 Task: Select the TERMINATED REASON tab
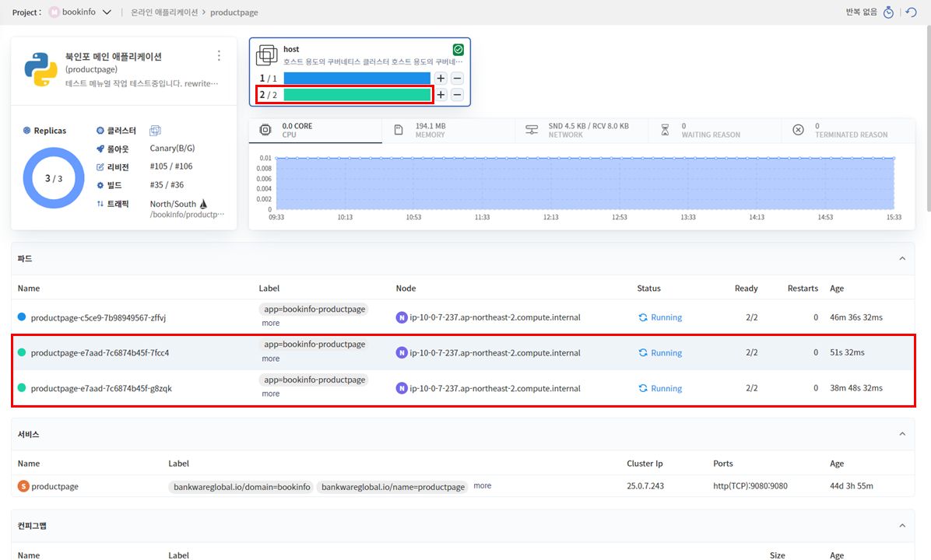coord(848,131)
